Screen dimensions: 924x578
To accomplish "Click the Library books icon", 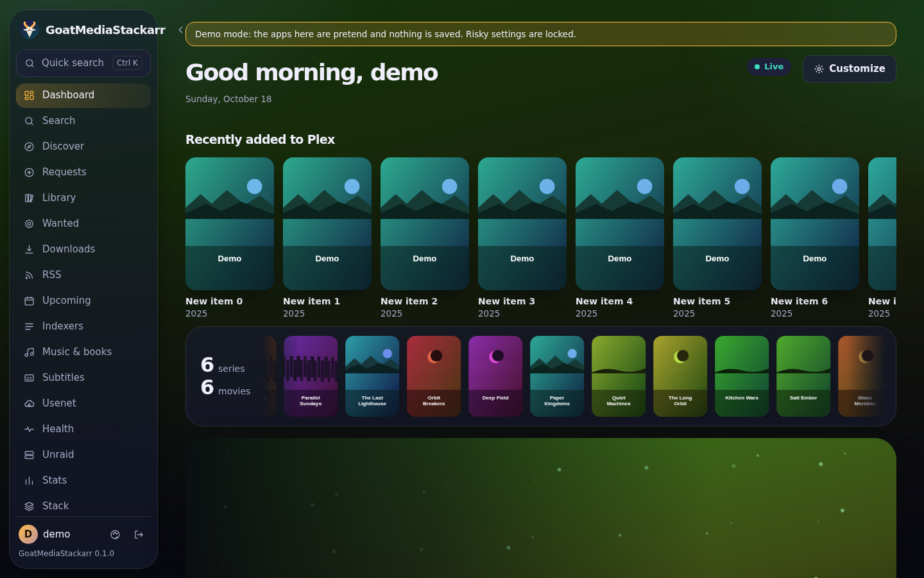I will tap(29, 198).
